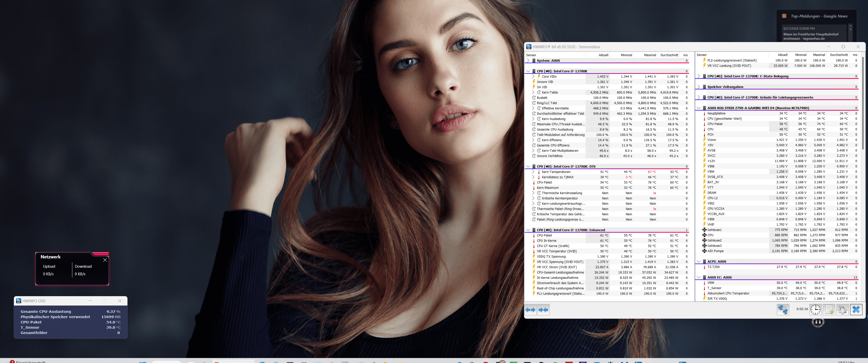Expand the System: ASUS sensor group
The image size is (868, 363).
click(528, 60)
